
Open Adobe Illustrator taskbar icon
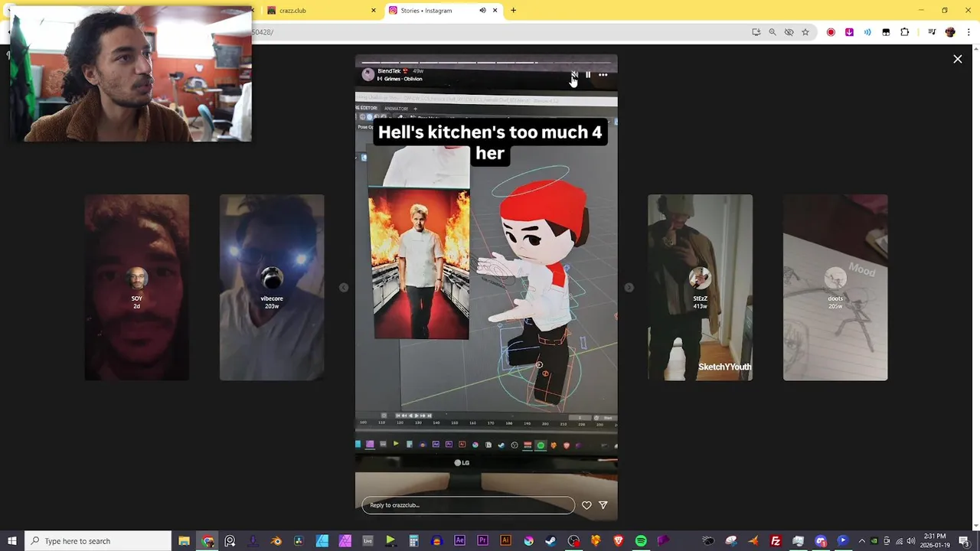tap(505, 541)
